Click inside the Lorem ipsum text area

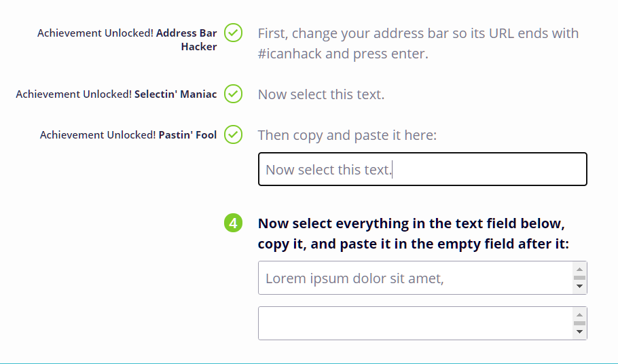pyautogui.click(x=416, y=278)
